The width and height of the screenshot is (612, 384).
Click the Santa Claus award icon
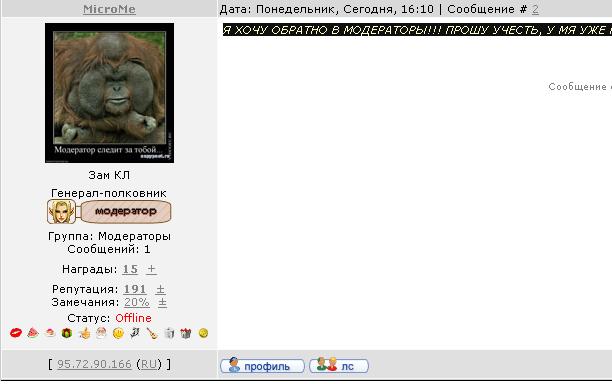click(101, 333)
